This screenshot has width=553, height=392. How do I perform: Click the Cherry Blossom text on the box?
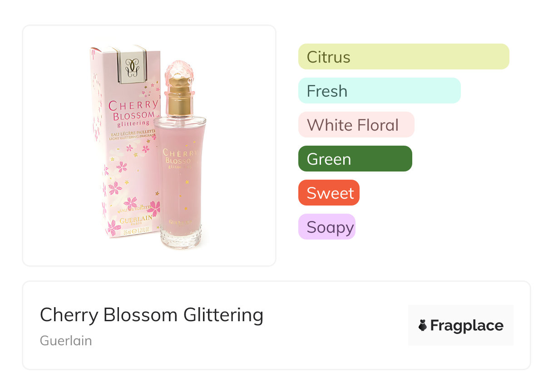coord(133,111)
